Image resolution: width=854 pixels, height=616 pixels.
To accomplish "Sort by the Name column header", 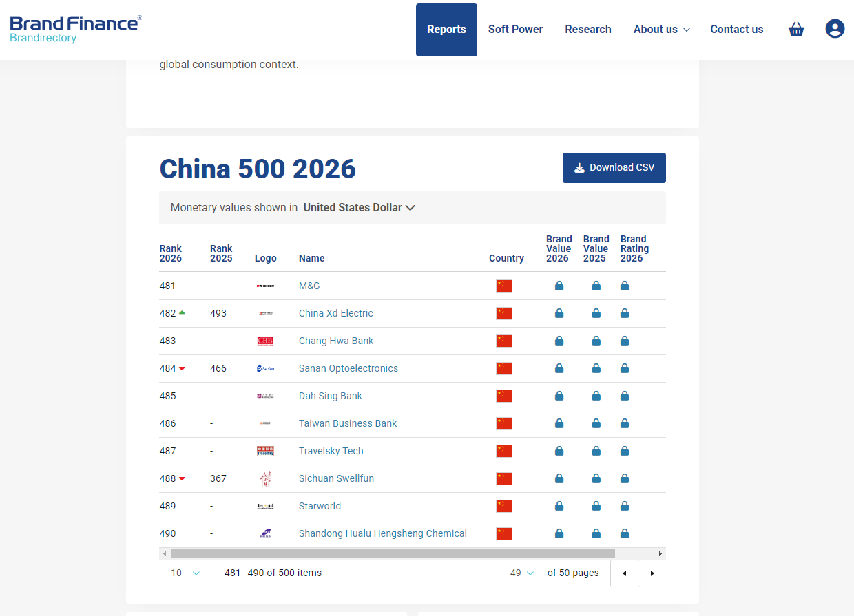I will [x=312, y=258].
